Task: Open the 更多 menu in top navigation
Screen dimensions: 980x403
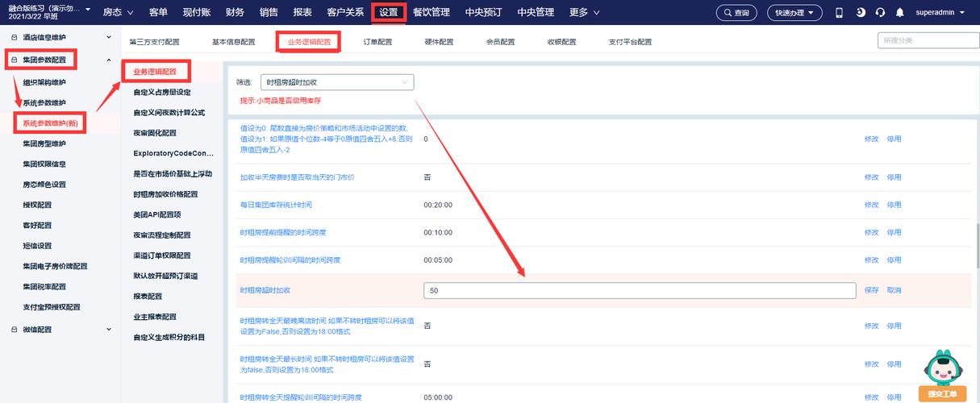Action: pyautogui.click(x=585, y=13)
